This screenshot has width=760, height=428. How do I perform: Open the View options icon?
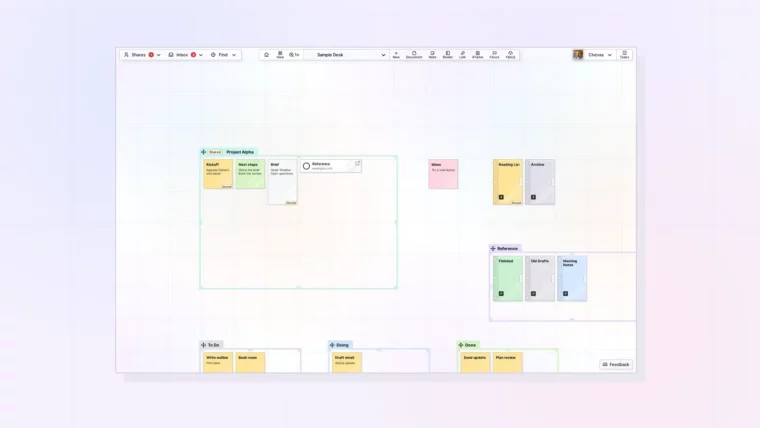280,55
